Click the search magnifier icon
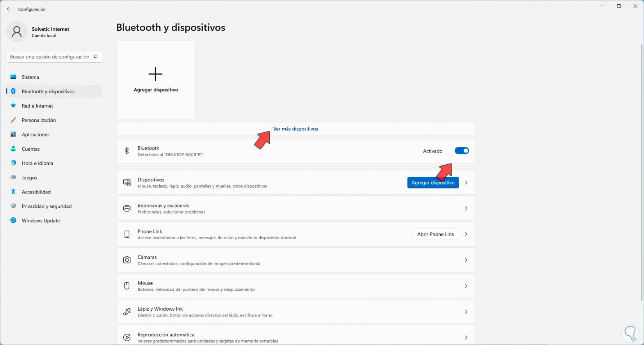 [x=95, y=57]
